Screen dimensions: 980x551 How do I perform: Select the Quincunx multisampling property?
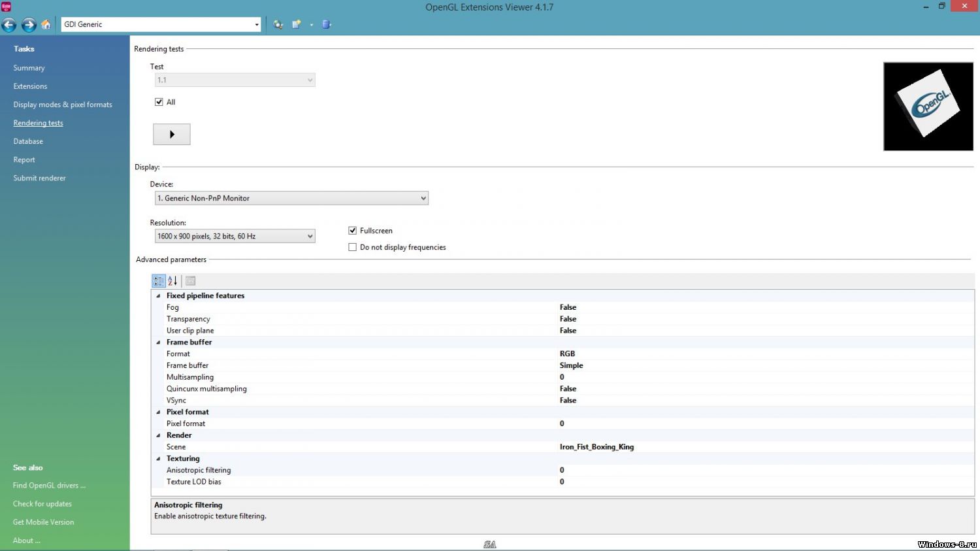pos(563,389)
